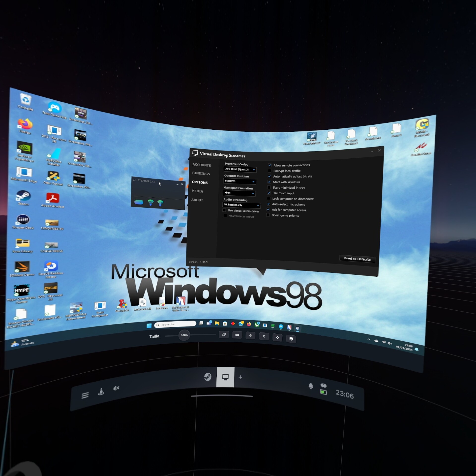Enable Encrypt local traffic
Image resolution: width=476 pixels, height=476 pixels.
coord(269,171)
